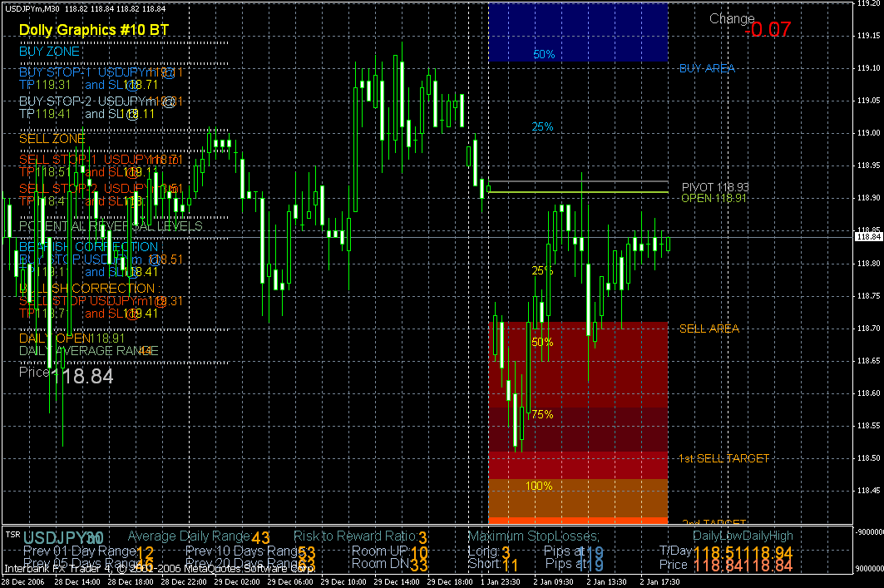Screen dimensions: 884x588
Task: Click the Change label at top right
Action: click(732, 18)
